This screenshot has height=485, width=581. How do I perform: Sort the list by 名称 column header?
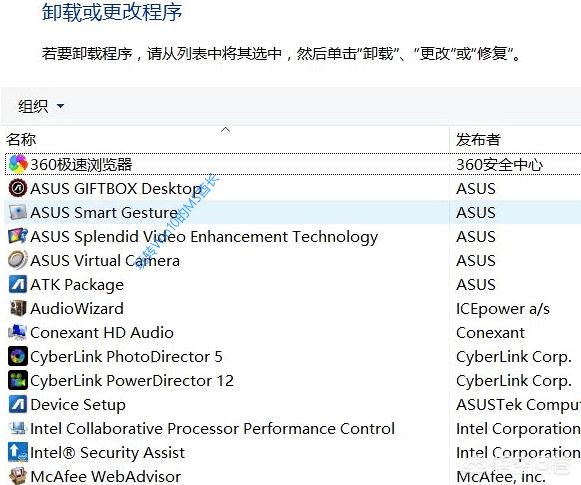point(21,140)
